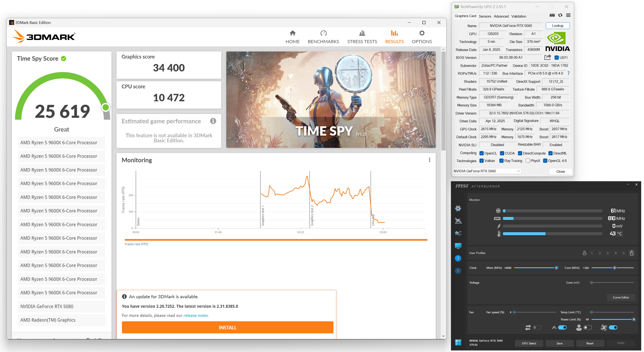644x352 pixels.
Task: Check the PhysX checkbox
Action: coord(527,161)
